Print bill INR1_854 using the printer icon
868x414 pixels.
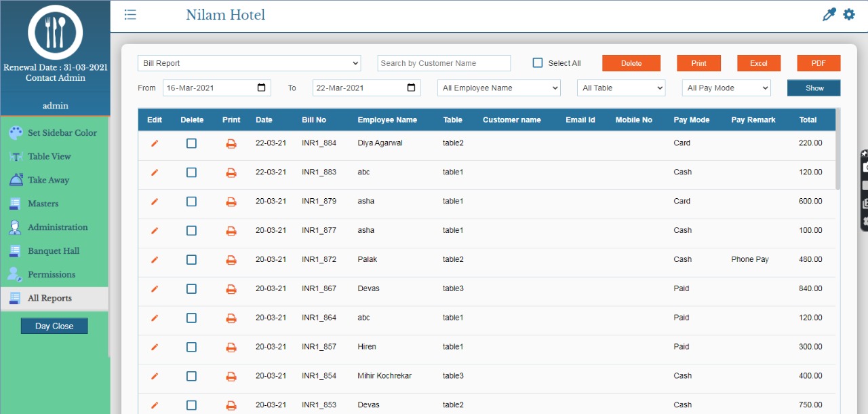point(231,377)
